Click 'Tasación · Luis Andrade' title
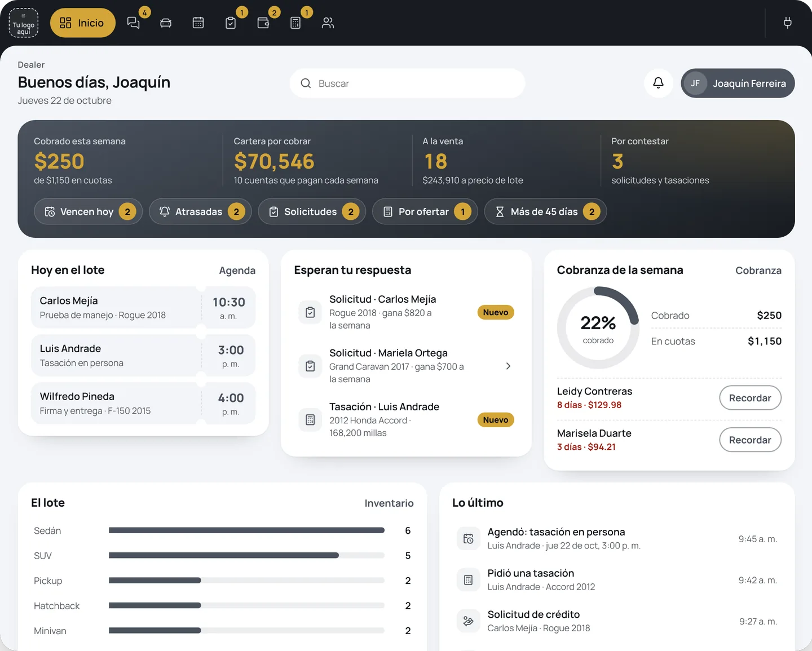Image resolution: width=812 pixels, height=651 pixels. [385, 407]
